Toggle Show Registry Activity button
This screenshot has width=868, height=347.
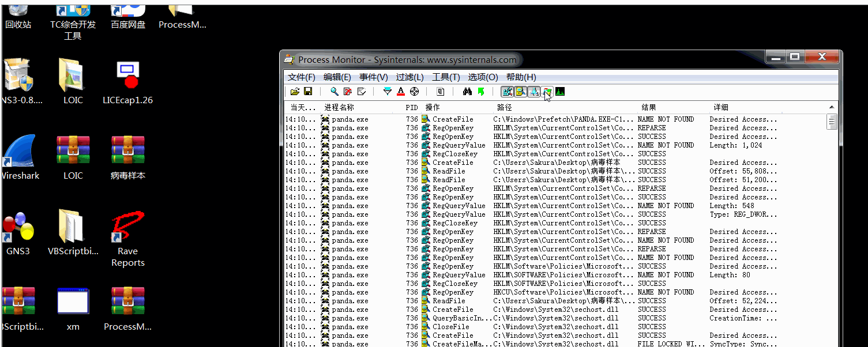coord(507,92)
